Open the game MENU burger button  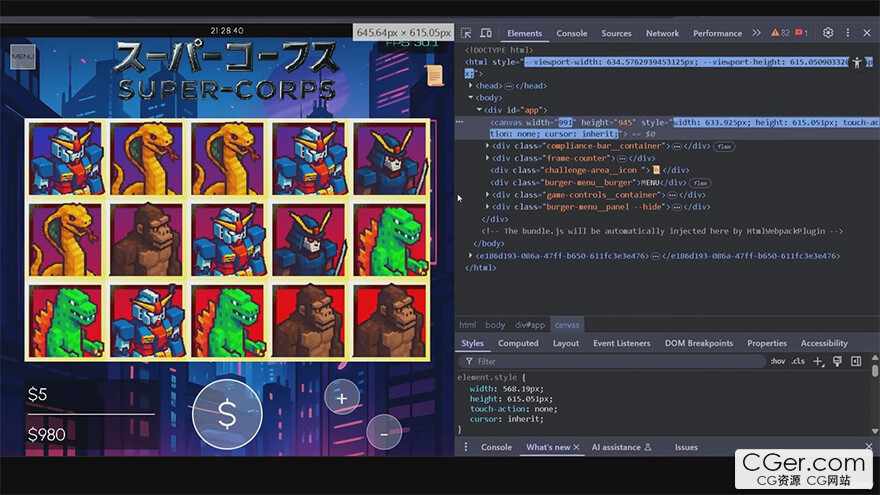pos(22,57)
